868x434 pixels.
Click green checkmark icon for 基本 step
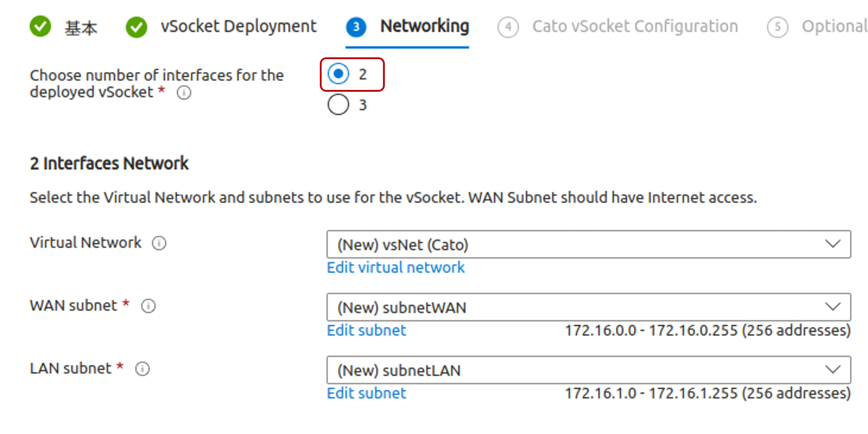coord(40,27)
